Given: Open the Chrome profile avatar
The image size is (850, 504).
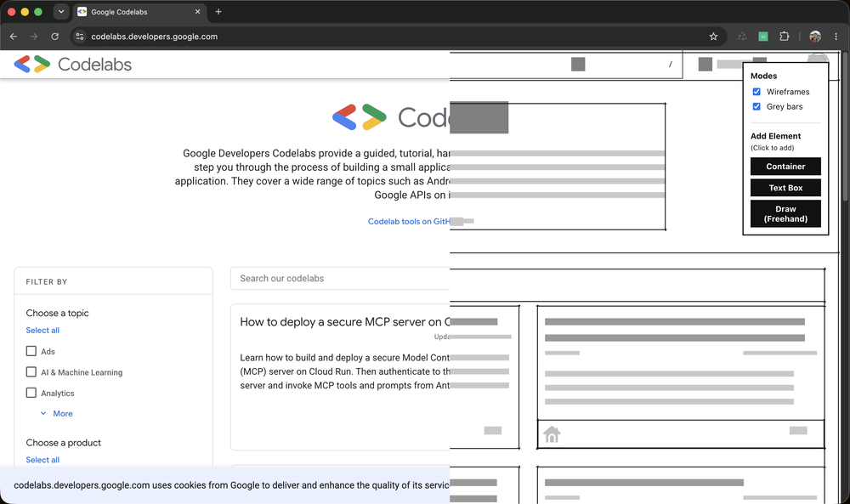Looking at the screenshot, I should click(x=815, y=37).
